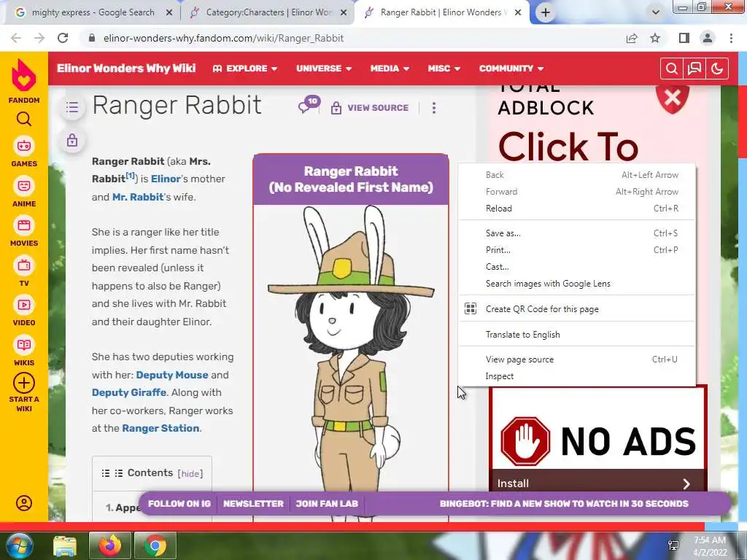Screen dimensions: 747x560
Task: Close the TotalAdblock ad shield X icon
Action: point(672,98)
